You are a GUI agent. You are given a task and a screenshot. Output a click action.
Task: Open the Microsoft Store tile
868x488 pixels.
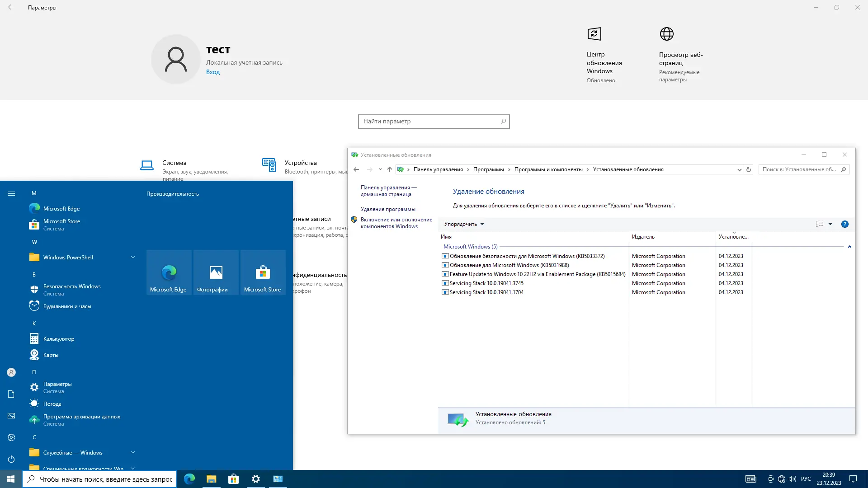[x=263, y=272]
